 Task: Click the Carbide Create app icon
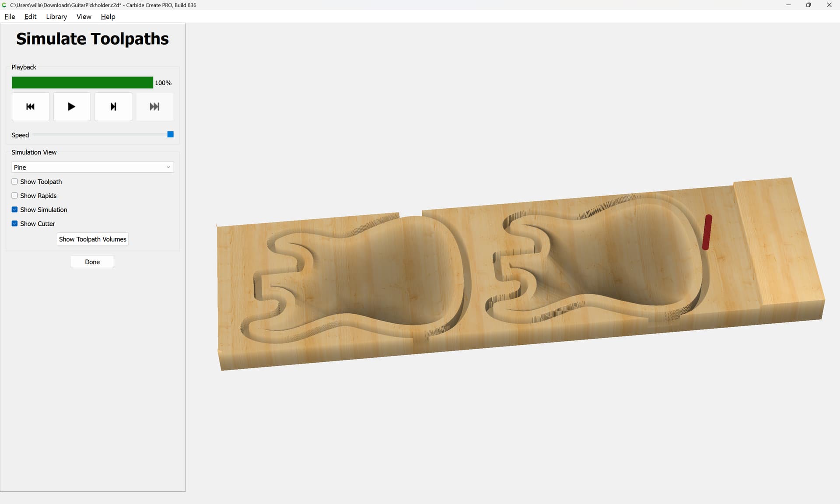tap(4, 5)
